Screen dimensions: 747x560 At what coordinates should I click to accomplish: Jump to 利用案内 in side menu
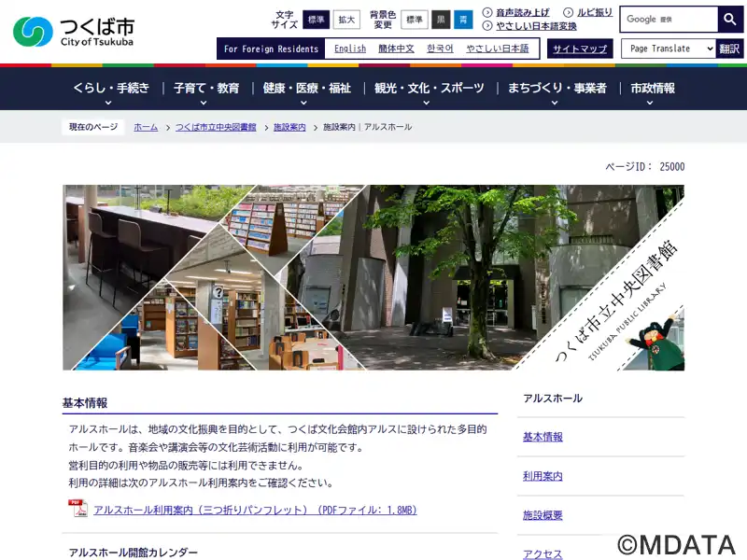coord(543,476)
